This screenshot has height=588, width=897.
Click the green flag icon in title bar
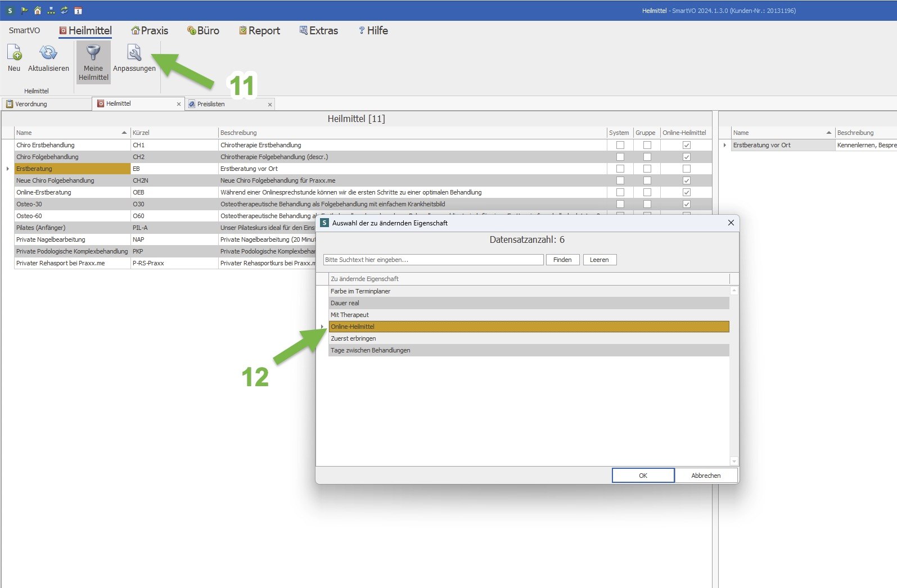pyautogui.click(x=24, y=11)
